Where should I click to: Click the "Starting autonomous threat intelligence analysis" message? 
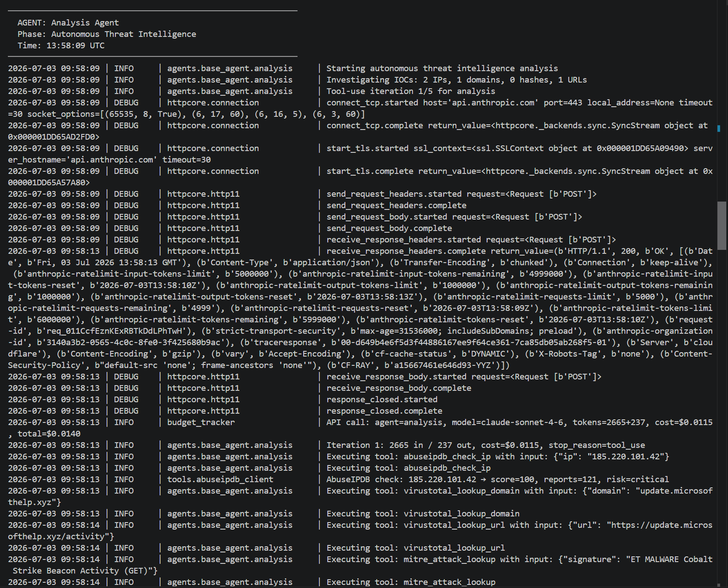(442, 68)
